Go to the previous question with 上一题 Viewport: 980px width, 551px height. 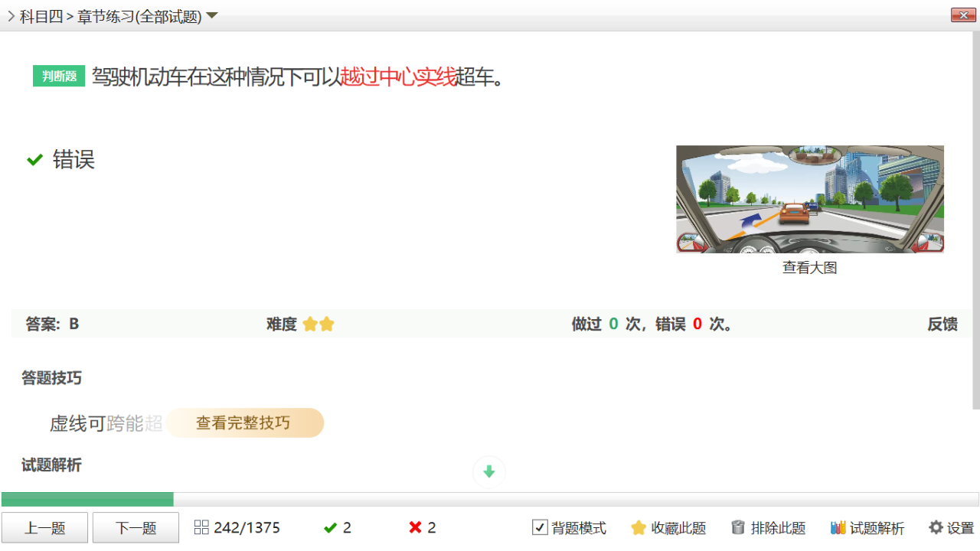click(x=44, y=527)
